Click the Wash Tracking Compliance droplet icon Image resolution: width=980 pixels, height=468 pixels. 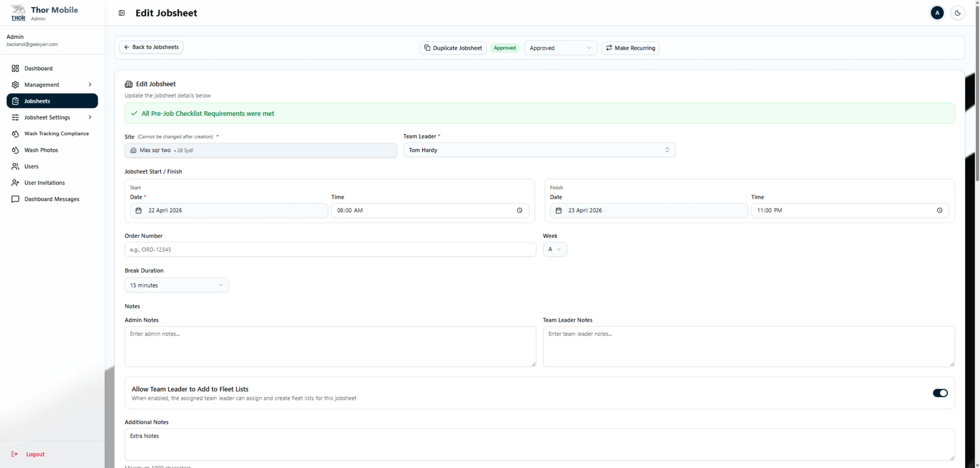[15, 133]
